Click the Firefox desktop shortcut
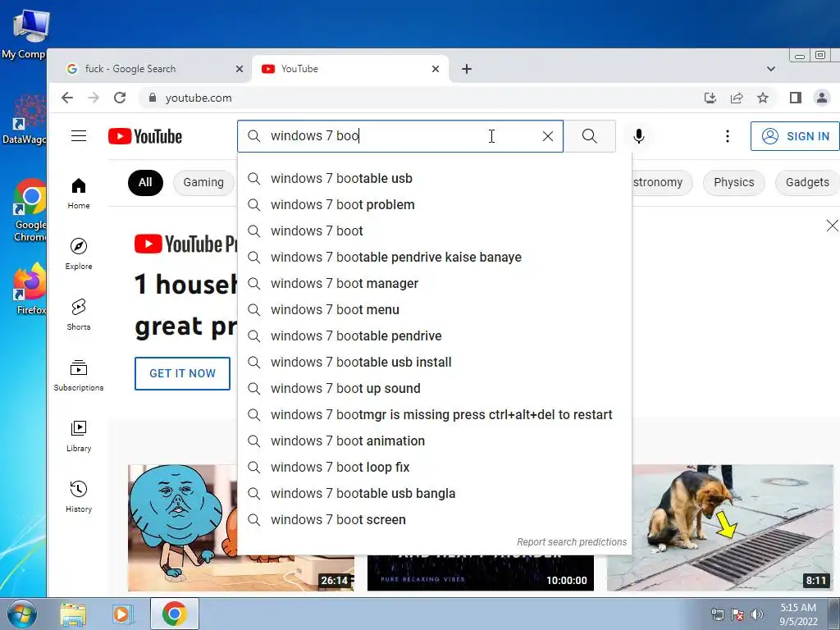Screen dimensions: 840x630 30,289
